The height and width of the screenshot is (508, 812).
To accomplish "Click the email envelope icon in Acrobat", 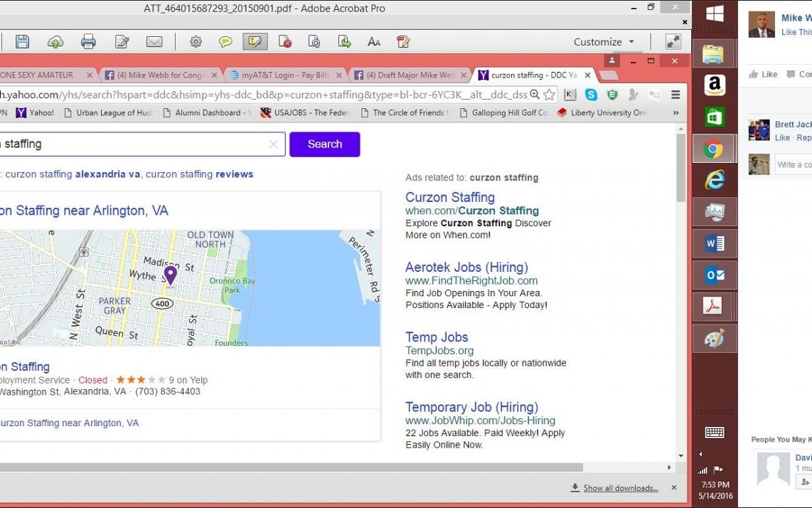I will [x=154, y=42].
